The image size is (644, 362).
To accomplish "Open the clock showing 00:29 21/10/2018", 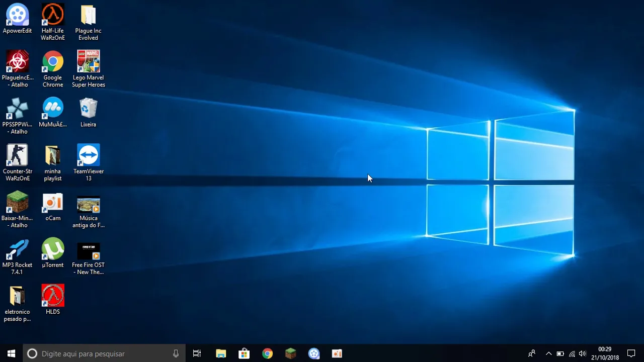I will coord(605,353).
